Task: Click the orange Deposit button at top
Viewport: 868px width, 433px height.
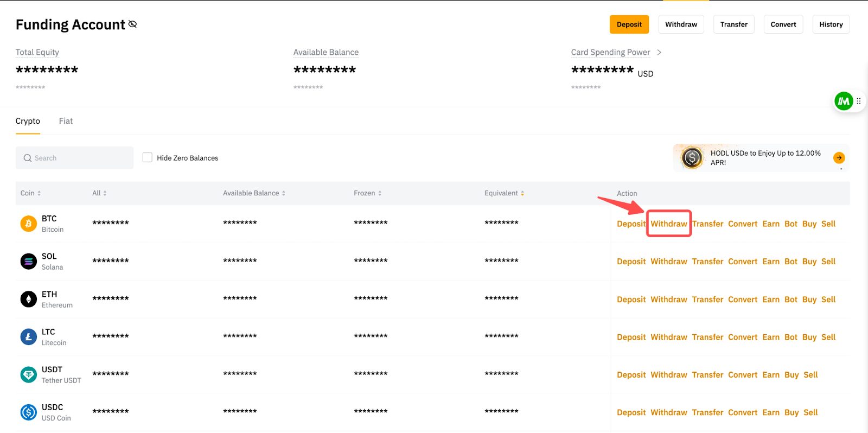Action: (629, 24)
